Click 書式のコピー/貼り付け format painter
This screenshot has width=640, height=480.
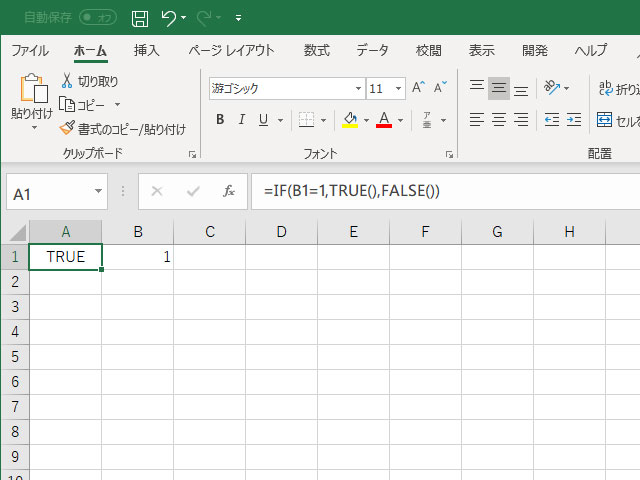[122, 129]
